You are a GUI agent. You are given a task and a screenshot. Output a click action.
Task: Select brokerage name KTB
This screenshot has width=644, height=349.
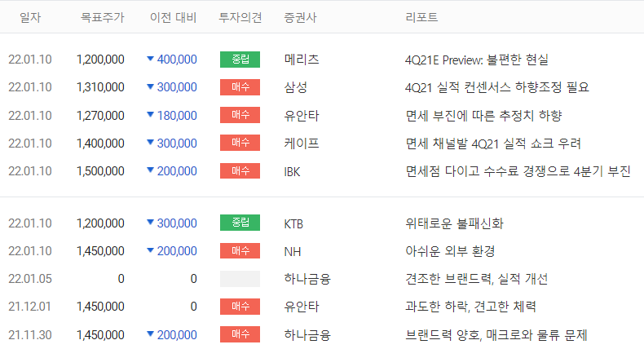point(293,223)
